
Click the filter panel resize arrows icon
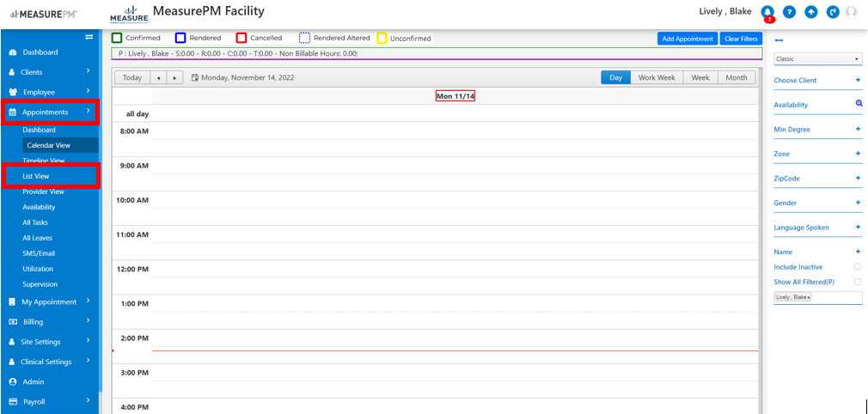point(779,40)
